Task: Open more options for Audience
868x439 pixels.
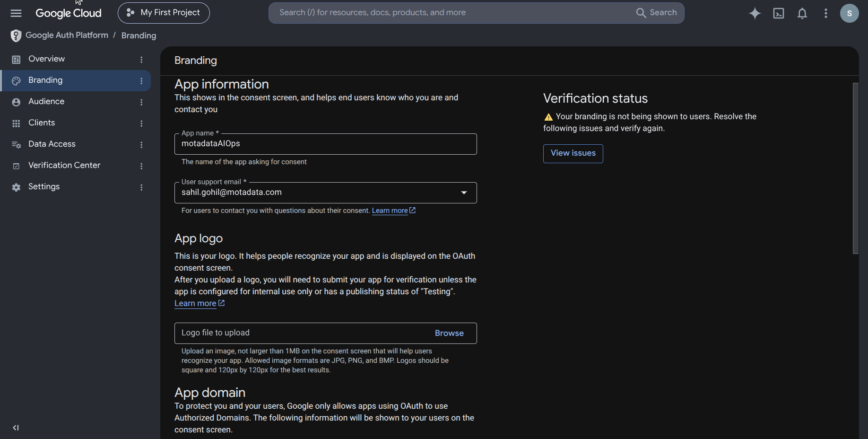Action: [141, 102]
